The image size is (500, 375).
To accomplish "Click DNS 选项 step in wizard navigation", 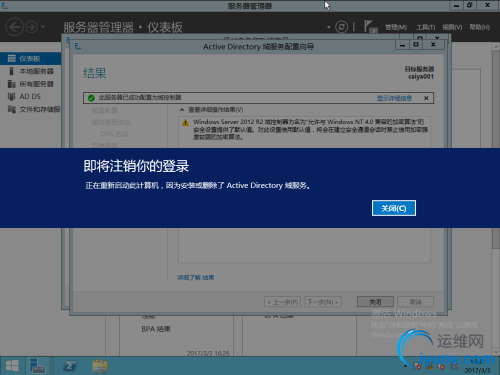I will 114,134.
